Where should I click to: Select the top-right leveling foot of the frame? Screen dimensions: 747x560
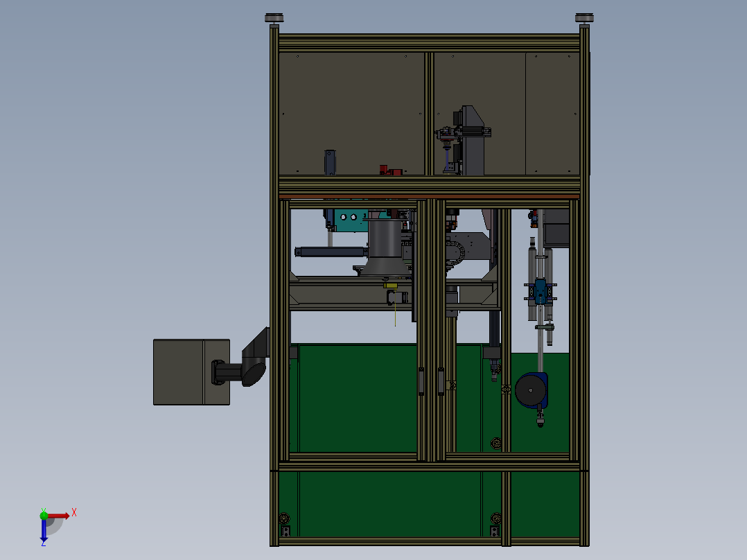click(x=584, y=18)
